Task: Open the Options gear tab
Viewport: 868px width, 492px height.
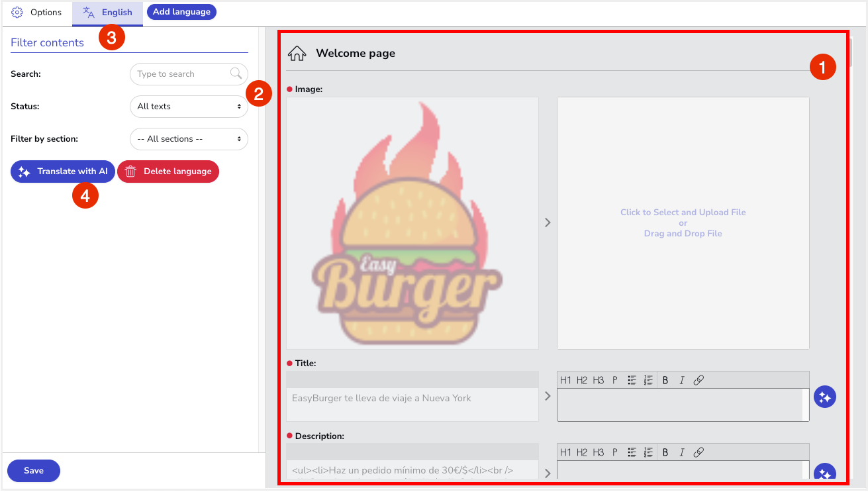Action: click(37, 13)
